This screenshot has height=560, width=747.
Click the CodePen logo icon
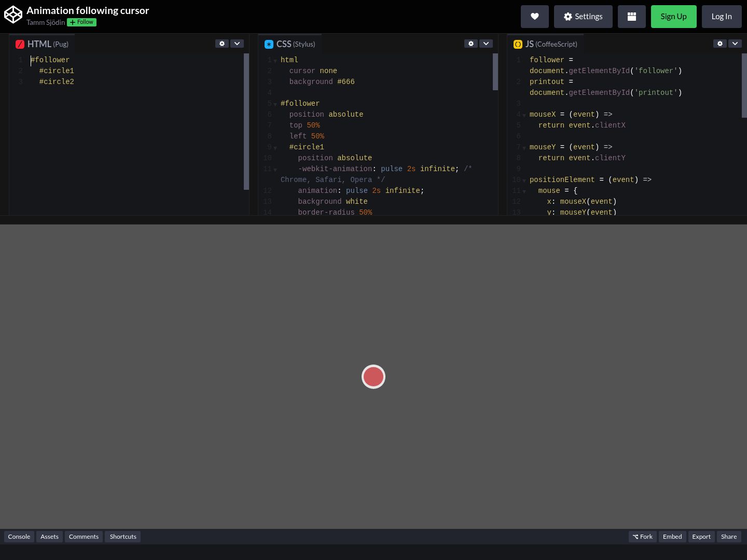pos(13,15)
